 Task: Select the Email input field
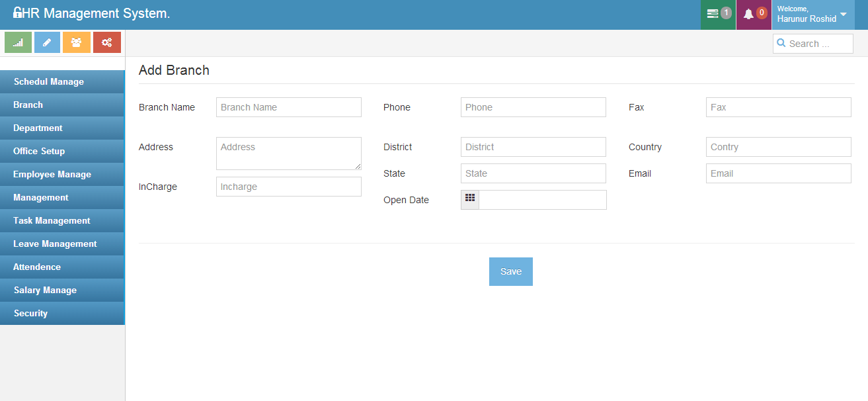pyautogui.click(x=778, y=173)
